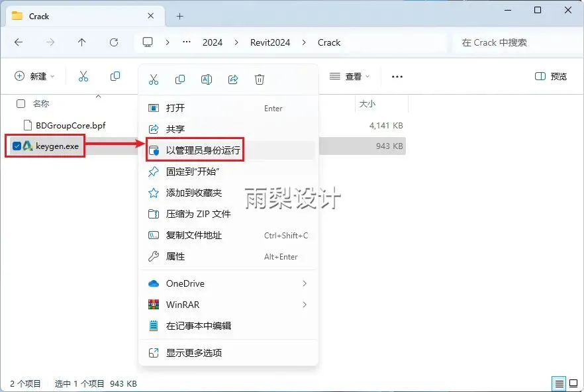The image size is (584, 392).
Task: Click the breadcrumb chevron after 2024
Action: coord(236,42)
